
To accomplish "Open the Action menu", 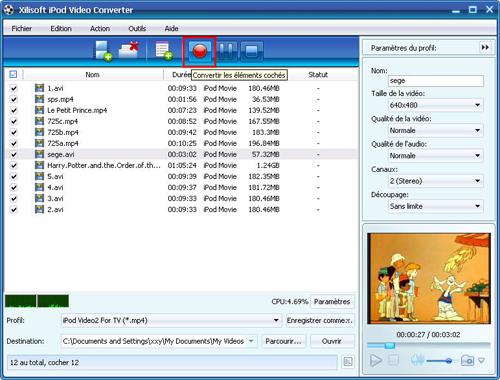I will pyautogui.click(x=100, y=28).
